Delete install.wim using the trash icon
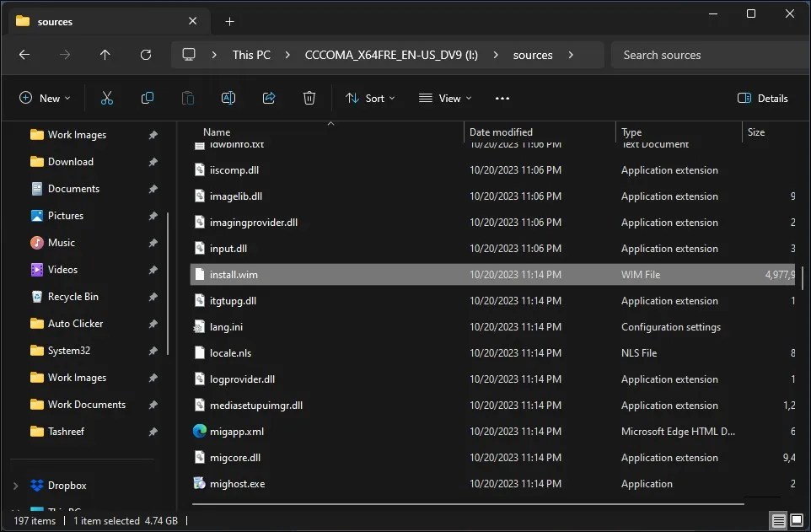Image resolution: width=811 pixels, height=532 pixels. 309,98
